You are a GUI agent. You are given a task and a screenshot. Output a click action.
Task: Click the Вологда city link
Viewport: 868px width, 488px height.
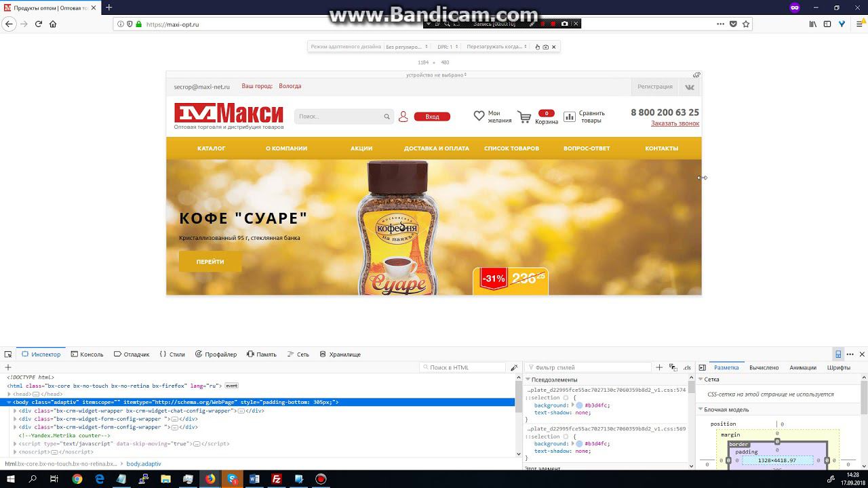pyautogui.click(x=290, y=86)
